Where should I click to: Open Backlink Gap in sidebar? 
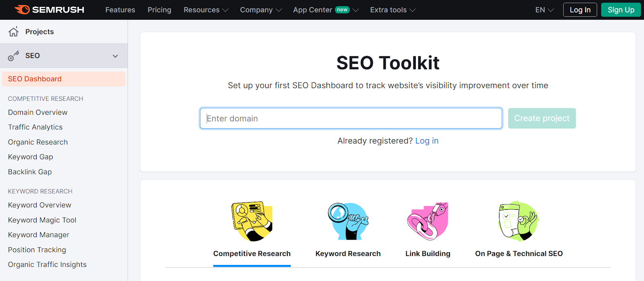coord(30,172)
